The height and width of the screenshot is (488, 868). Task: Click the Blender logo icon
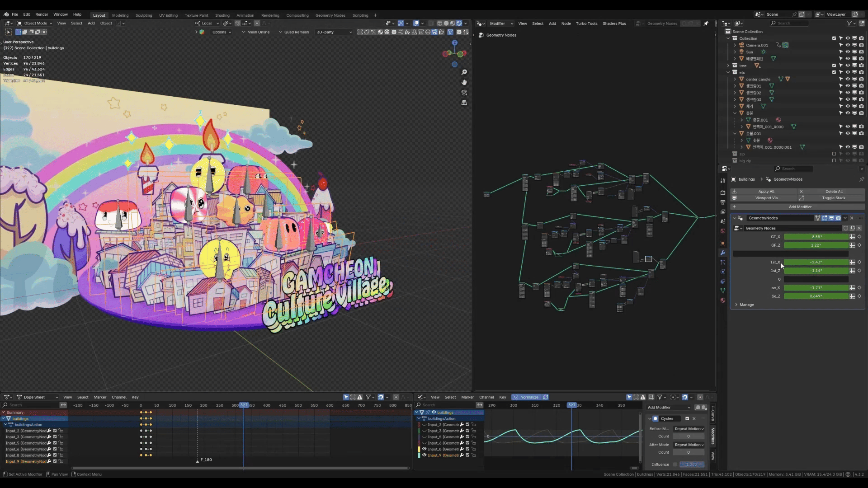[6, 14]
